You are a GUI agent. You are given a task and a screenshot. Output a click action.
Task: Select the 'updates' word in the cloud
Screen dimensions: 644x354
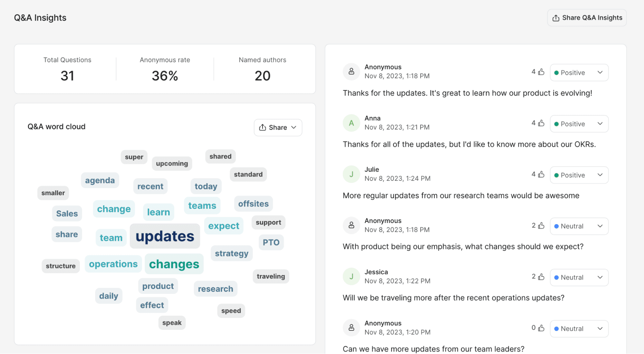pyautogui.click(x=165, y=236)
